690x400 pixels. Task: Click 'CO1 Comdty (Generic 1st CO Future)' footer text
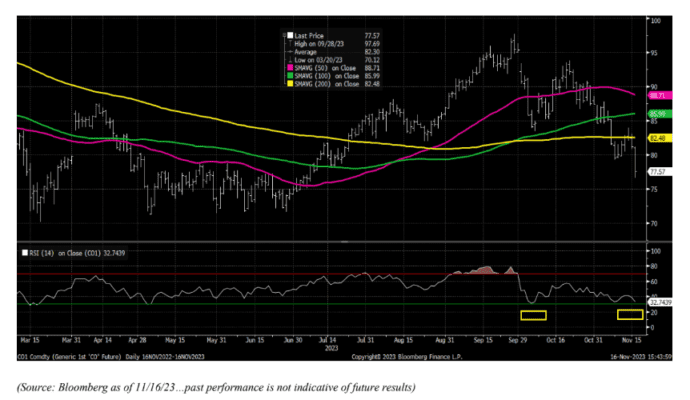click(69, 357)
